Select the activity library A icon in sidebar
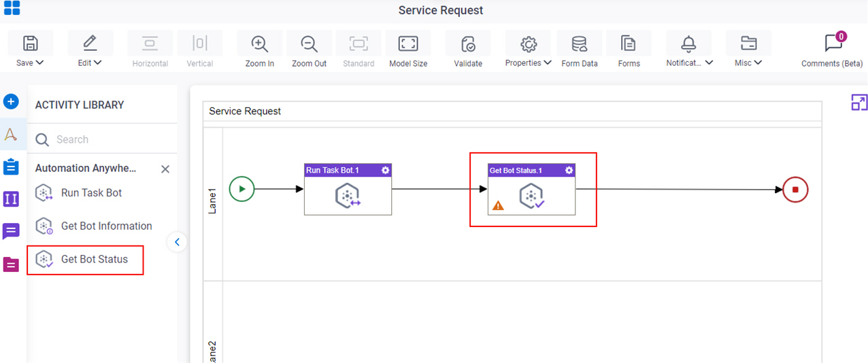868x363 pixels. click(11, 135)
